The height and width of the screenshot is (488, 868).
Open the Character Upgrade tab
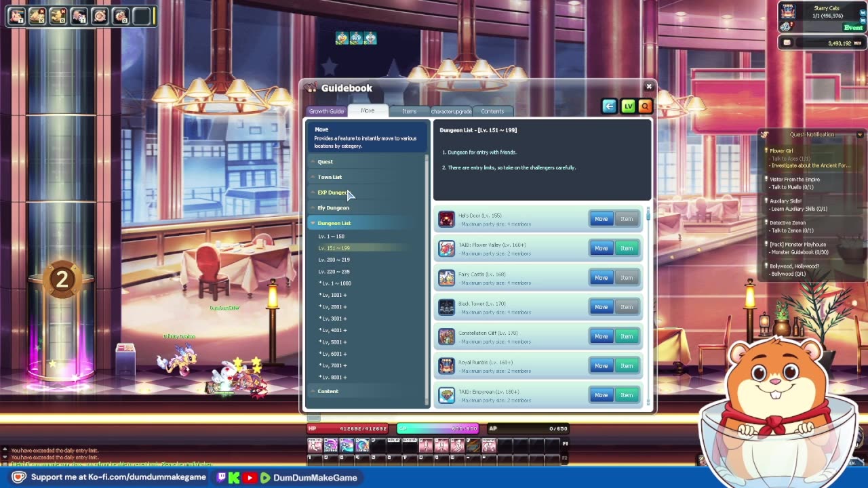coord(451,111)
